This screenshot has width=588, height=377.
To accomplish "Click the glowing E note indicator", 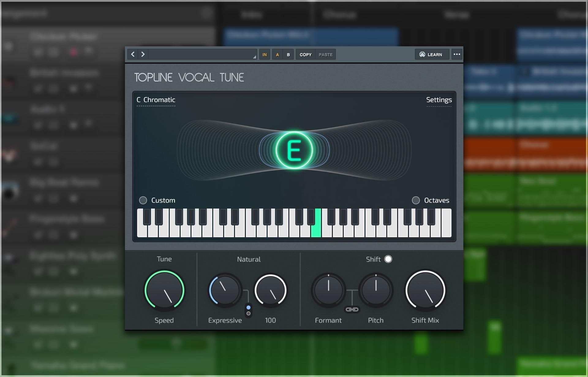I will click(x=294, y=150).
